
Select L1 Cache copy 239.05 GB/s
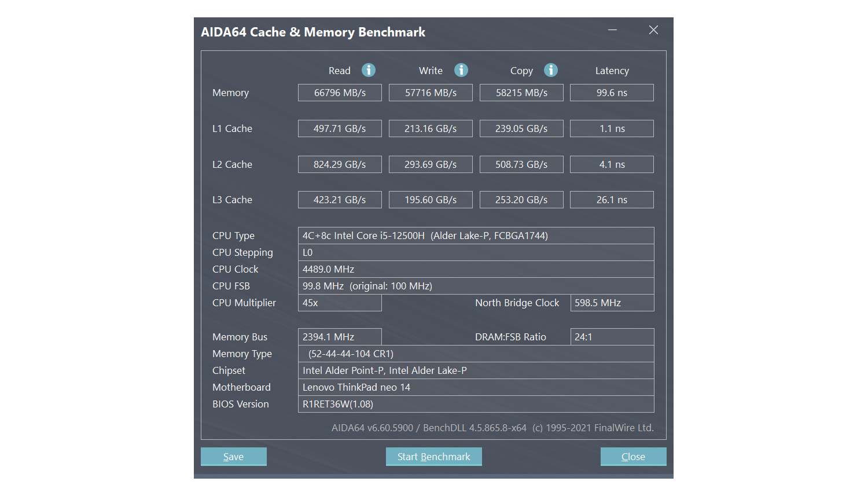coord(521,128)
